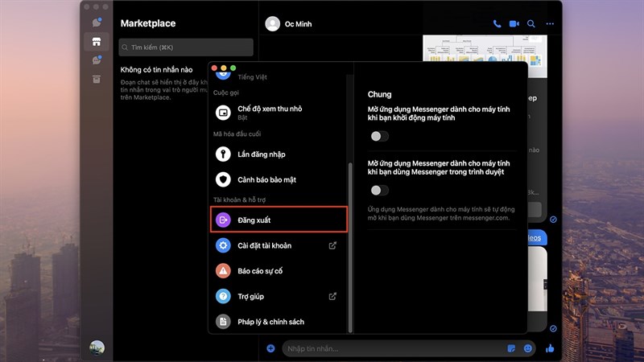
Task: Maximize the settings window with the green button
Action: click(x=233, y=68)
